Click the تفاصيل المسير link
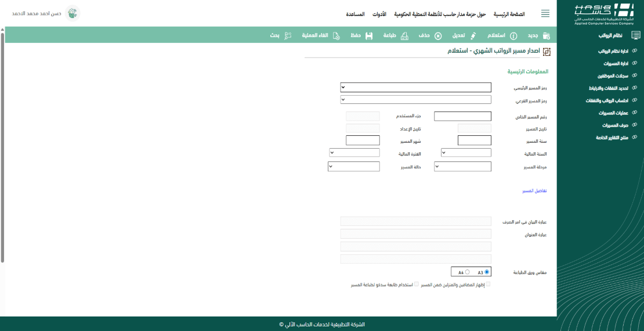The height and width of the screenshot is (331, 644). click(534, 190)
